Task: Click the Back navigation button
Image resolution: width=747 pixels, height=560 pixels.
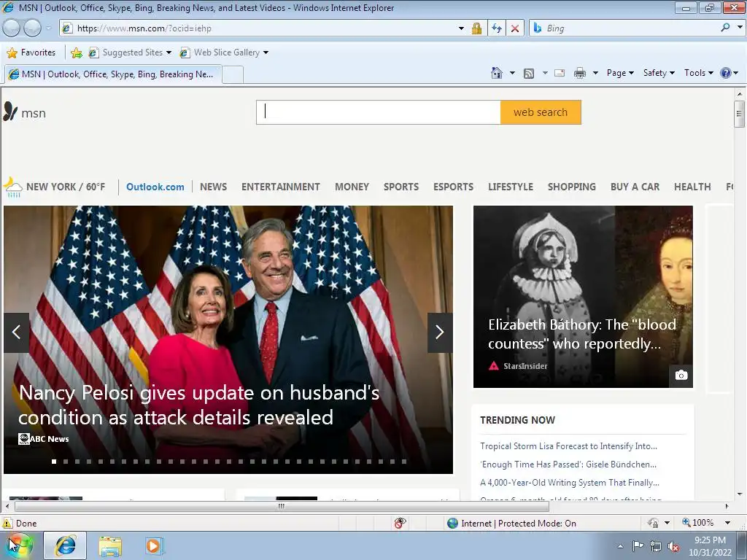Action: coord(12,28)
